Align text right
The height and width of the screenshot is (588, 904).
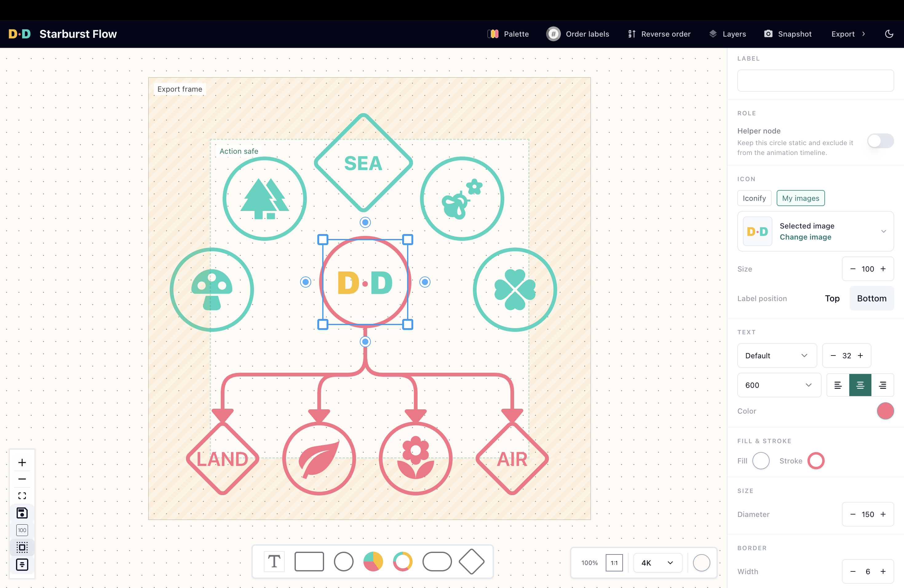pos(882,385)
